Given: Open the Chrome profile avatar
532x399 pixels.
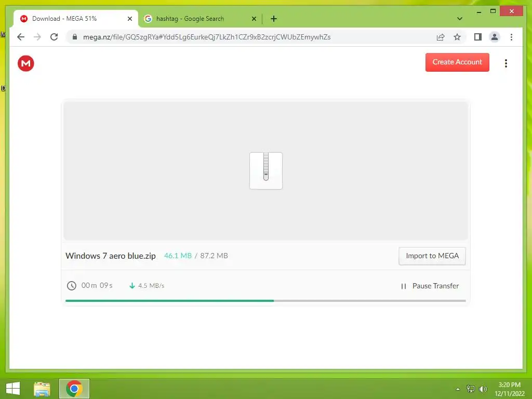Looking at the screenshot, I should coord(495,37).
